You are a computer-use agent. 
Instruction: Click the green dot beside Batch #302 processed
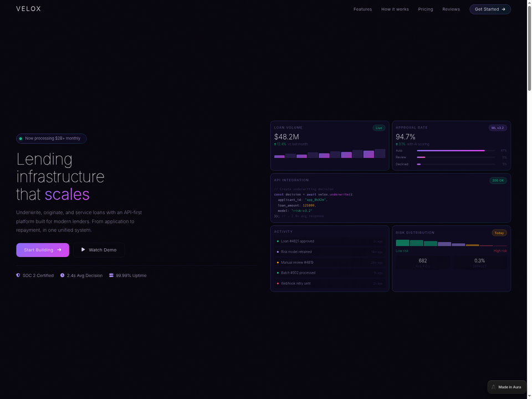coord(278,273)
